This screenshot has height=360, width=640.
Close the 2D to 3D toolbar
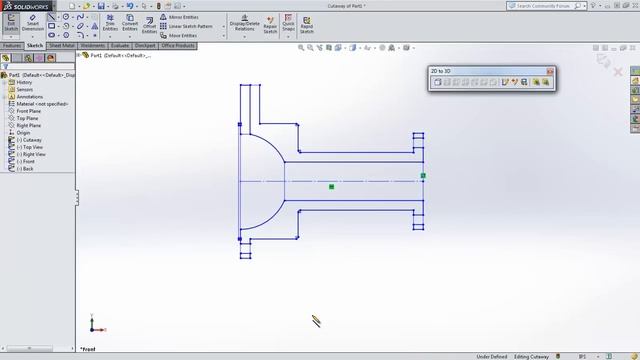(x=550, y=71)
